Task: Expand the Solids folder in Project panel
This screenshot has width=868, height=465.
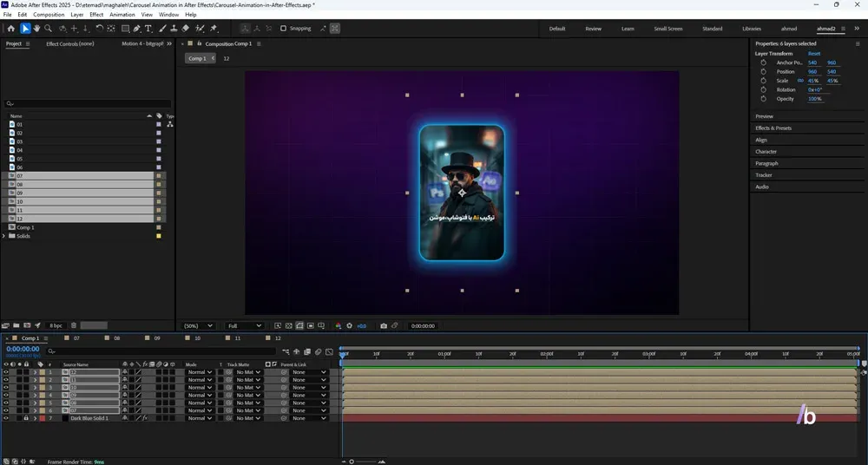Action: 4,236
